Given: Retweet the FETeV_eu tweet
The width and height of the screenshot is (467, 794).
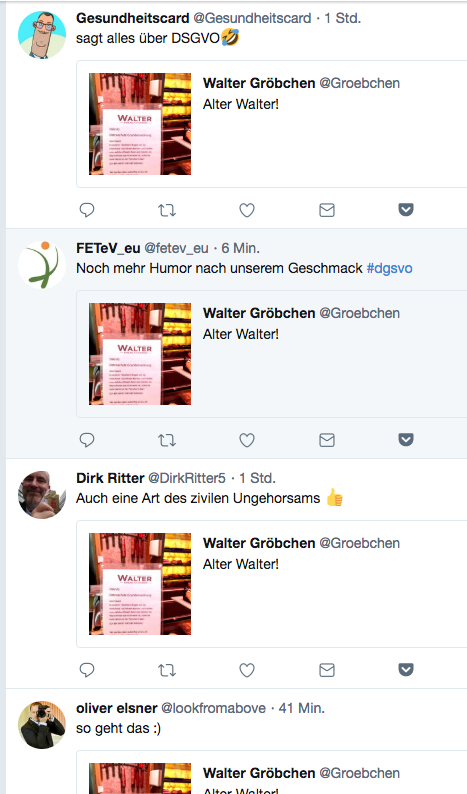Looking at the screenshot, I should [167, 440].
